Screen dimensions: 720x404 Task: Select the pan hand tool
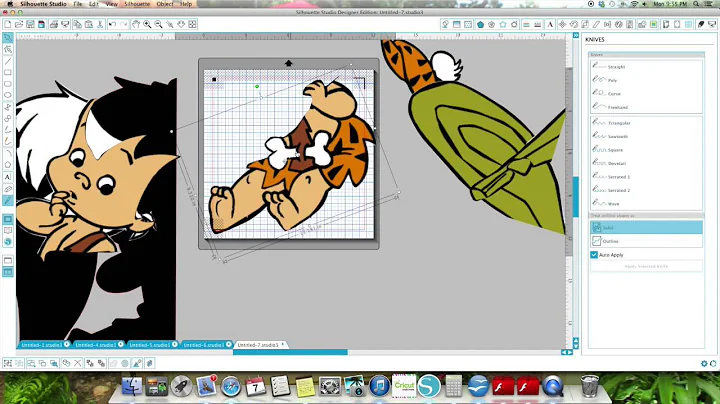pyautogui.click(x=136, y=24)
